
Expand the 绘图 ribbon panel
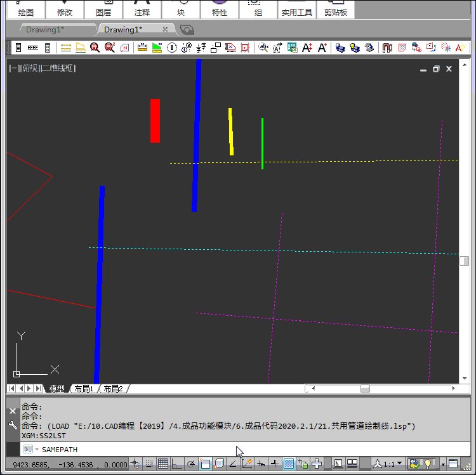click(x=26, y=12)
